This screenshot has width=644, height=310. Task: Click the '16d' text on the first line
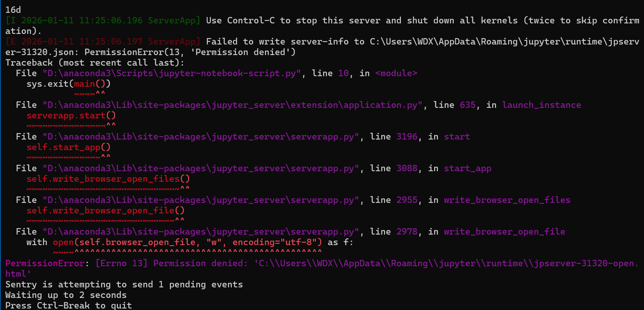point(13,10)
